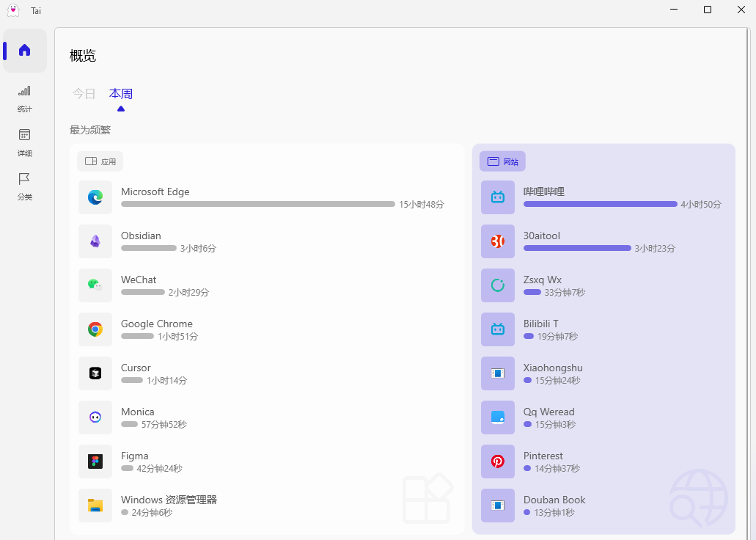Switch to the 今日 tab
The height and width of the screenshot is (540, 756).
click(84, 94)
